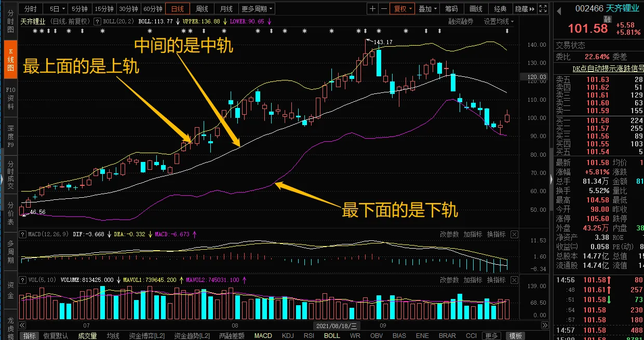644x340 pixels.
Task: Close the VOL indicator panel
Action: tap(514, 280)
